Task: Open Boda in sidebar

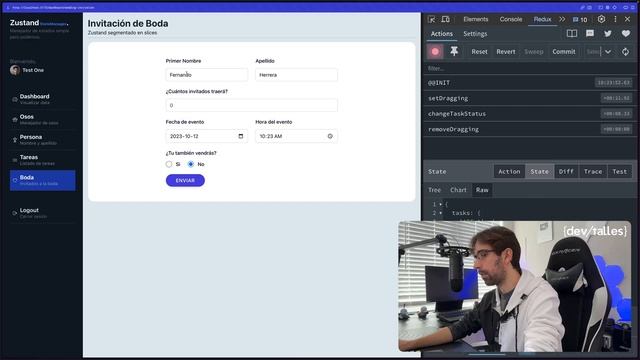Action: tap(42, 180)
